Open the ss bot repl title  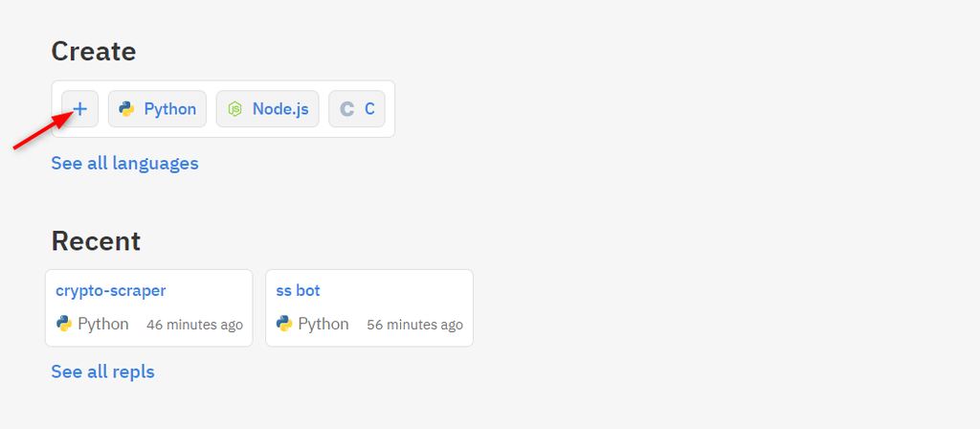click(x=299, y=291)
